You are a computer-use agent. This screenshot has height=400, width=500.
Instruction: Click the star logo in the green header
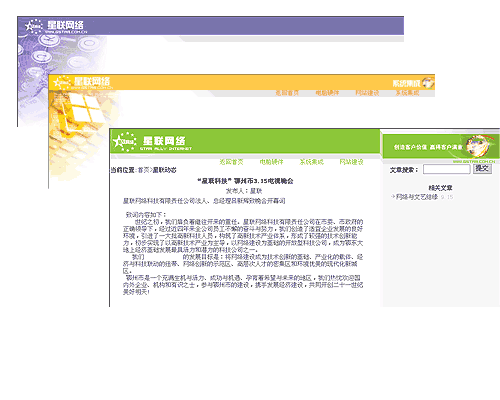124,142
